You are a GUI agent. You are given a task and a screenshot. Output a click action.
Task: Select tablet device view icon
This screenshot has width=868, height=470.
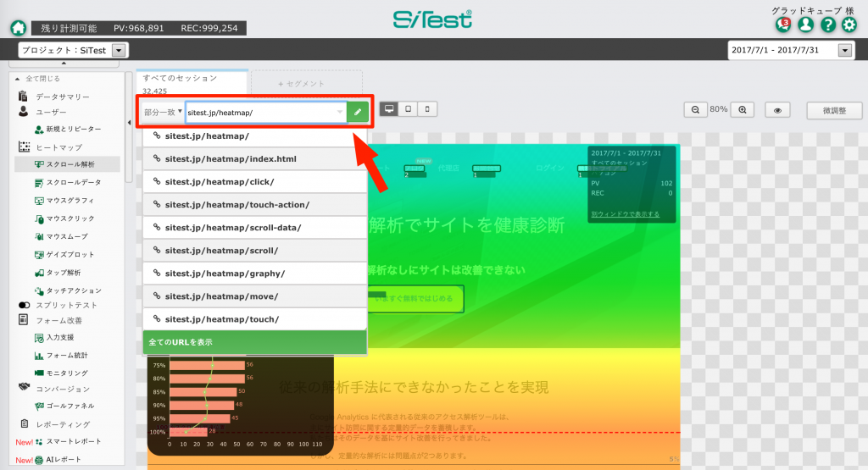pos(408,109)
